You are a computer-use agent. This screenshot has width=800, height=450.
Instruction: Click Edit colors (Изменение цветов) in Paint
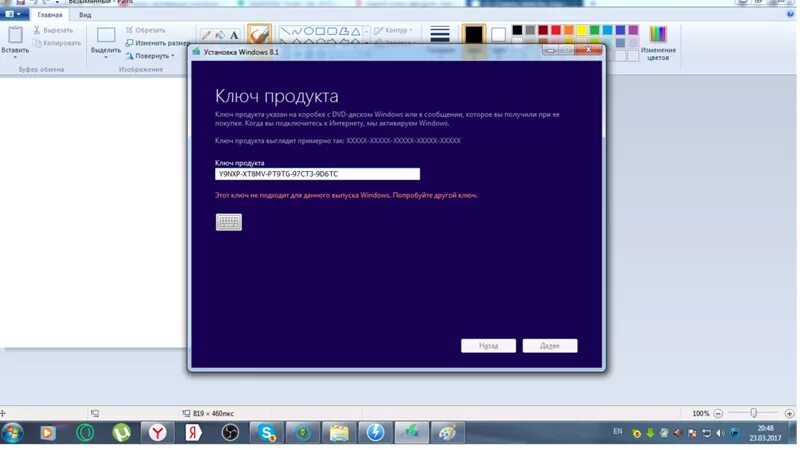pos(658,43)
